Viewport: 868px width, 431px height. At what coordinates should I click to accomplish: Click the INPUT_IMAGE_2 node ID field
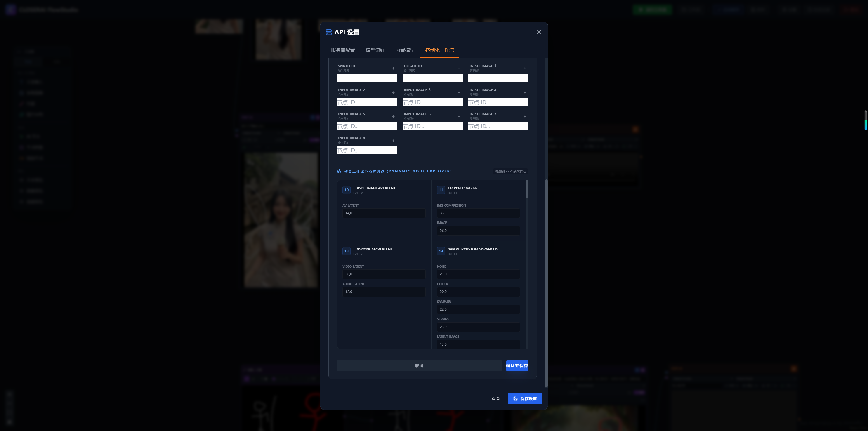click(x=367, y=102)
